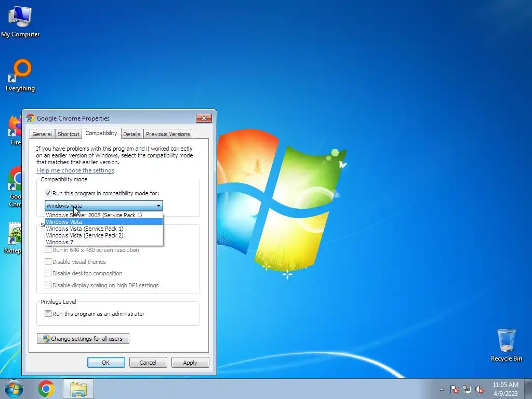Image resolution: width=532 pixels, height=399 pixels.
Task: Open Windows Explorer from the taskbar
Action: tap(78, 389)
